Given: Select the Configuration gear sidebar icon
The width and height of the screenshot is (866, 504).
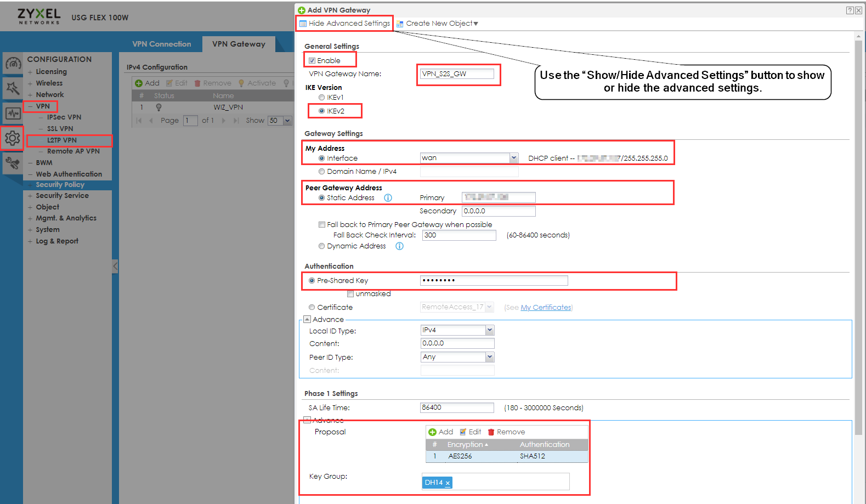Looking at the screenshot, I should click(12, 138).
